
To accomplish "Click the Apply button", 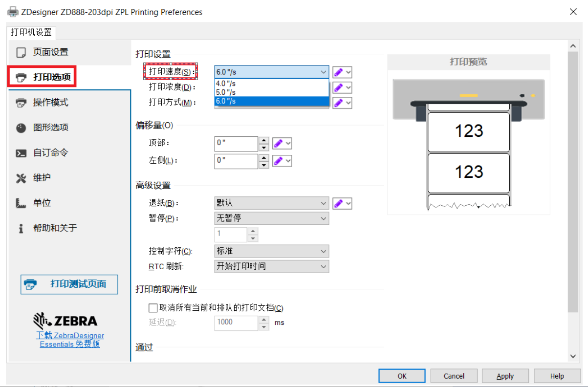I will coord(505,376).
